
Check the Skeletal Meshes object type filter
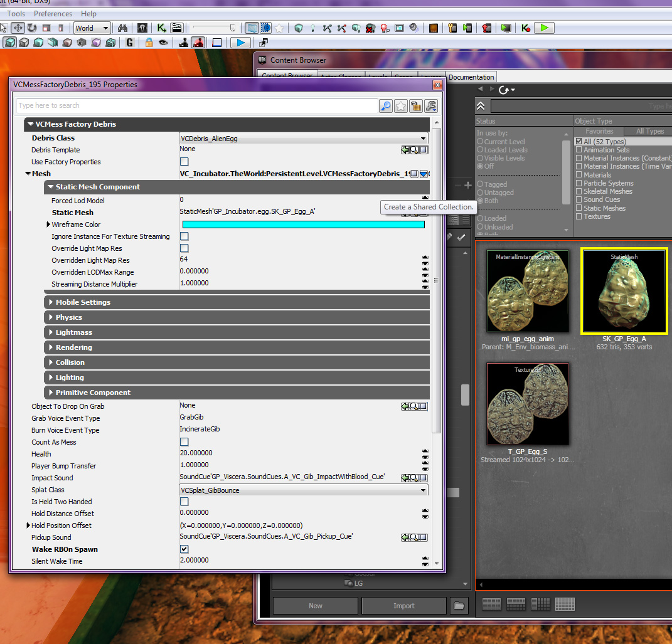pyautogui.click(x=579, y=191)
